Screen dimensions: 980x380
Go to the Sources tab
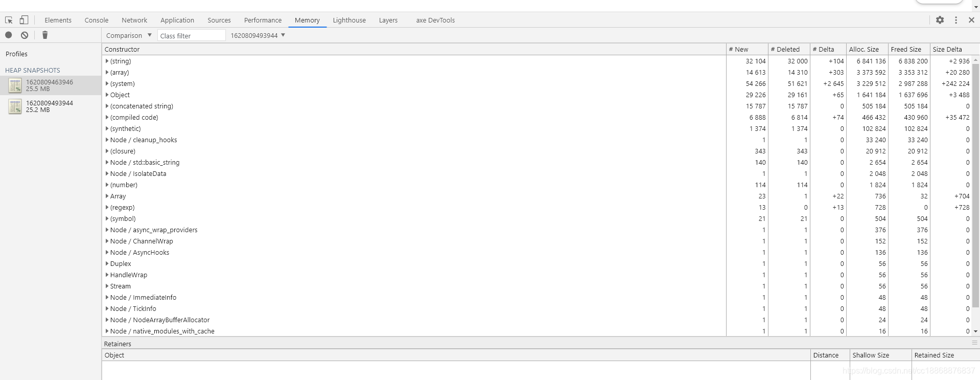pos(219,20)
